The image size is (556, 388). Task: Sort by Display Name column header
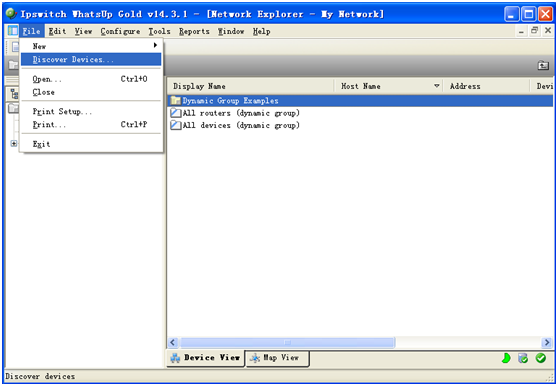point(251,86)
